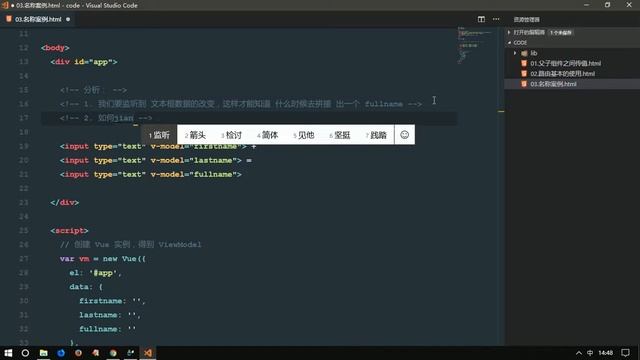640x360 pixels.
Task: Choose IME candidate 1 监听
Action: 160,135
